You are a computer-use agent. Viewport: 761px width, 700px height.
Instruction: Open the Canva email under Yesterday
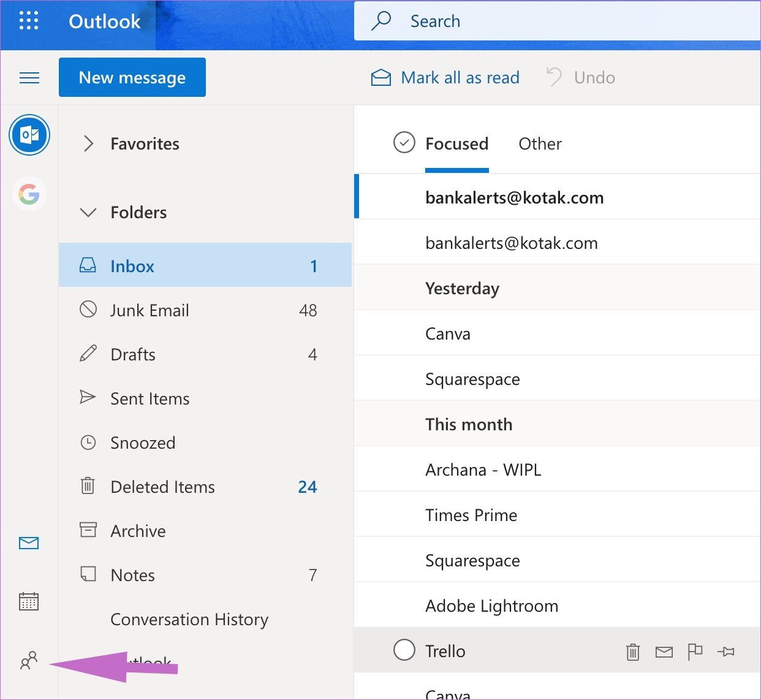558,333
